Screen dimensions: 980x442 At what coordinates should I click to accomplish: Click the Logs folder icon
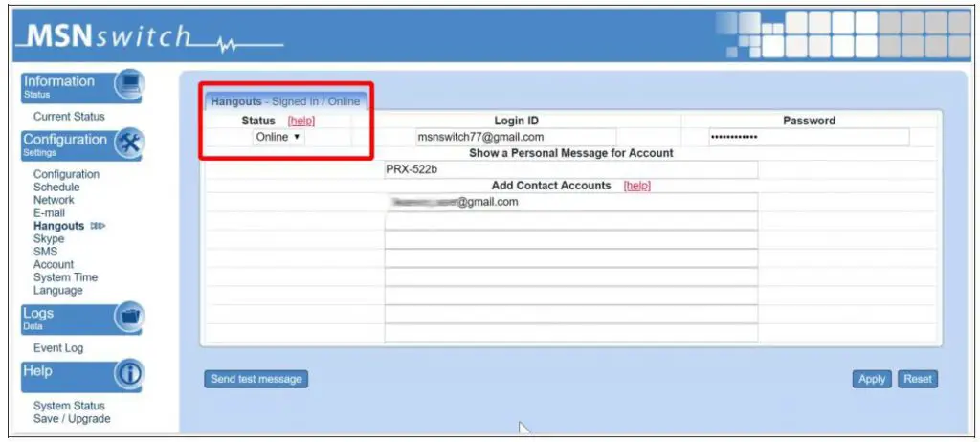point(129,317)
